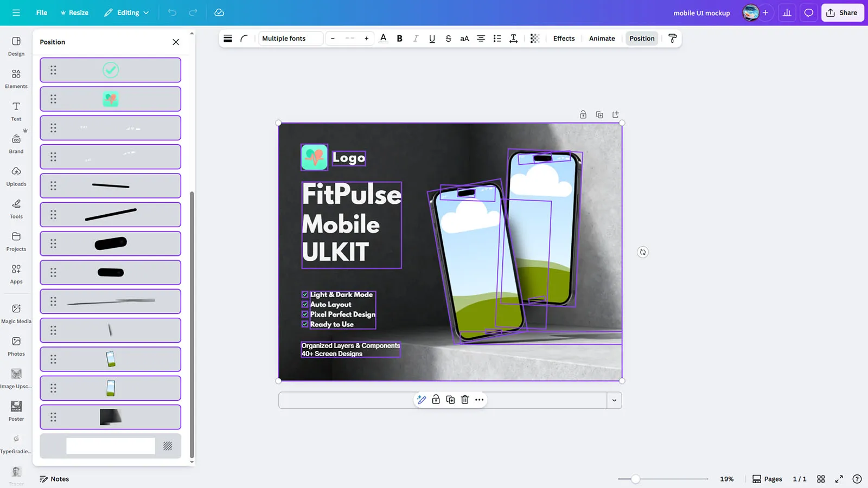This screenshot has height=488, width=868.
Task: Toggle underline text formatting
Action: coord(432,38)
